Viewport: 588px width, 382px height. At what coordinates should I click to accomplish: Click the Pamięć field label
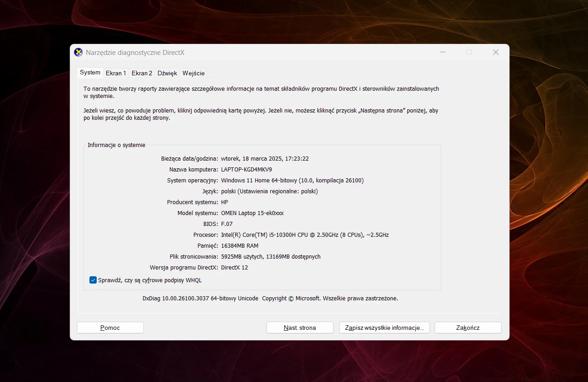tap(208, 246)
